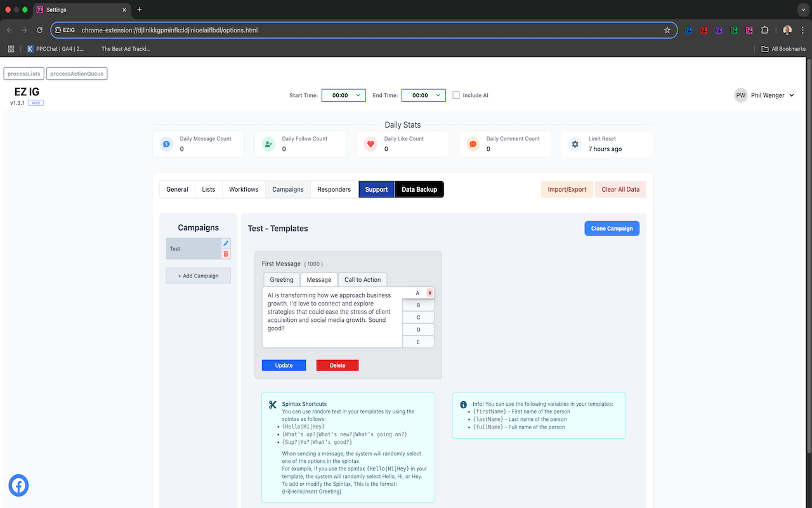
Task: Reload the page
Action: 39,30
